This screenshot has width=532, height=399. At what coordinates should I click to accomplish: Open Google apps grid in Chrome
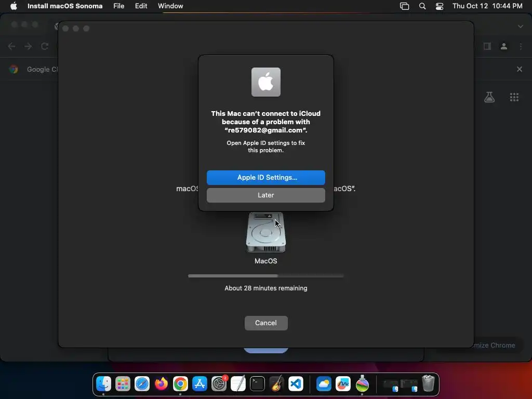point(514,97)
